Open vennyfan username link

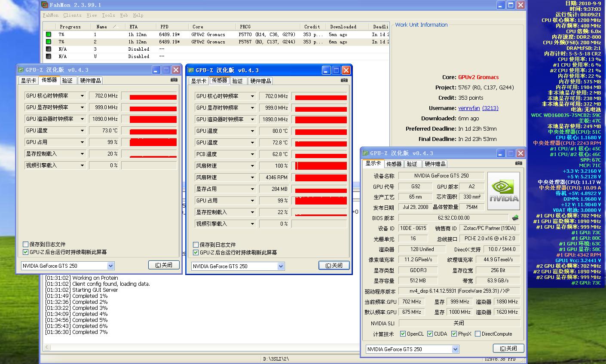[469, 108]
